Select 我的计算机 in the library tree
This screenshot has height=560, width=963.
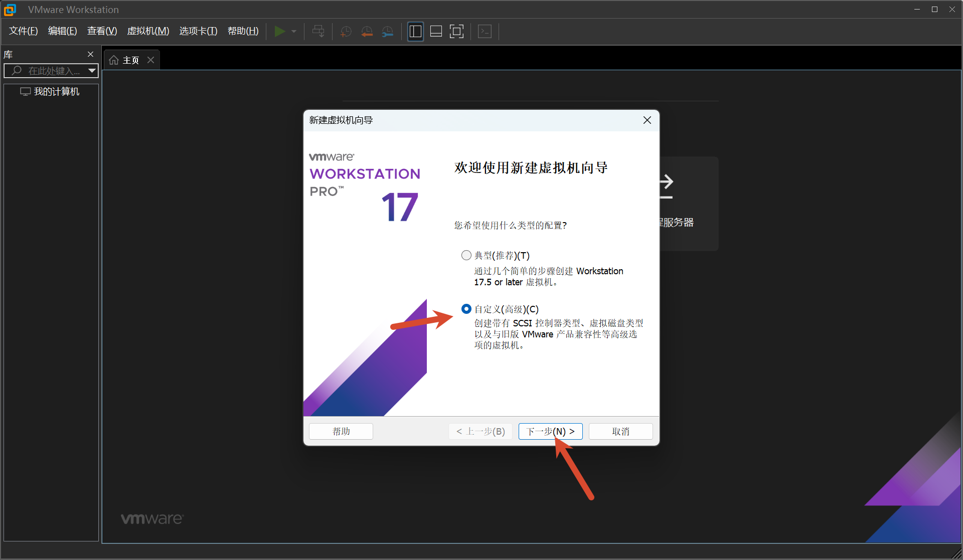pyautogui.click(x=50, y=92)
